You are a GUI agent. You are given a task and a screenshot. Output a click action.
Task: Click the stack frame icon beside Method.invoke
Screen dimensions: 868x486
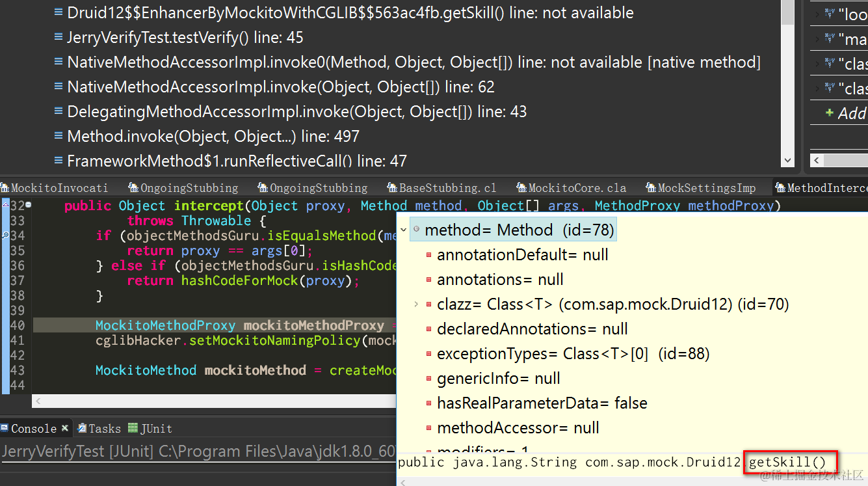pyautogui.click(x=59, y=137)
